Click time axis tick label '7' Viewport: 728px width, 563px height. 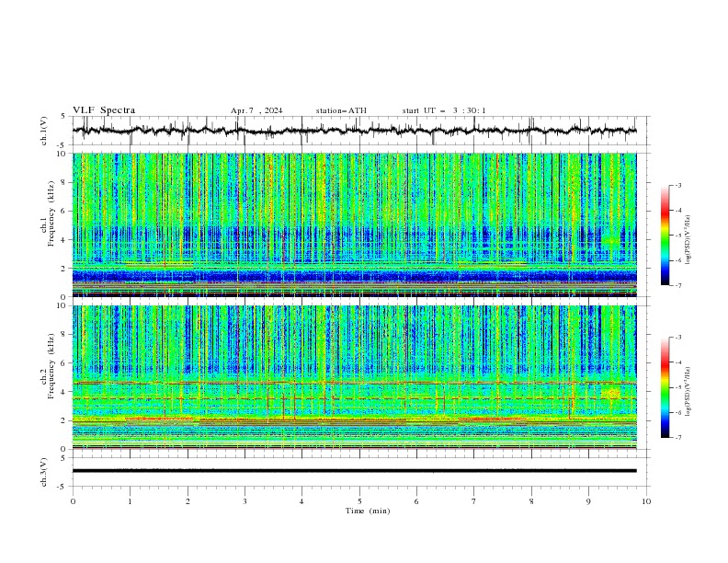474,501
